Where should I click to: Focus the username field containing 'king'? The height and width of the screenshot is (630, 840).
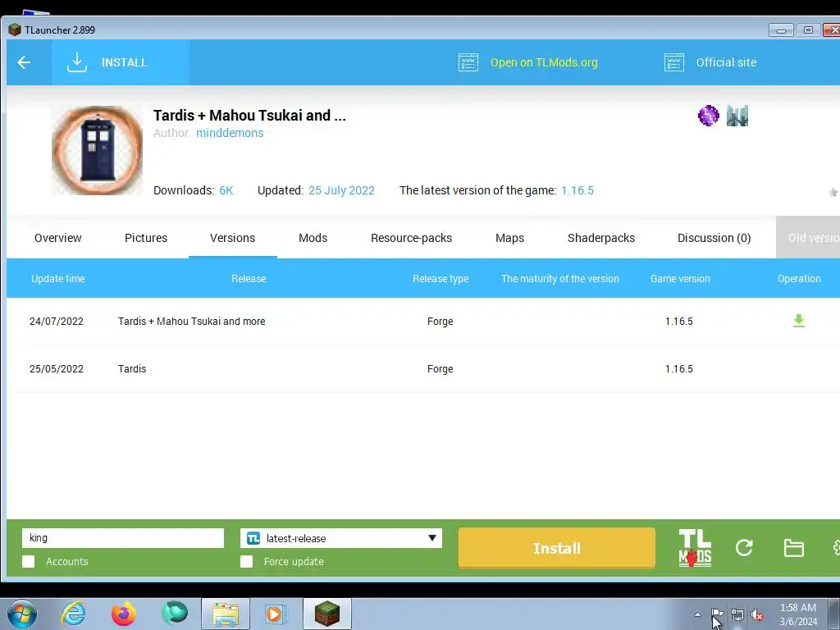[x=123, y=538]
